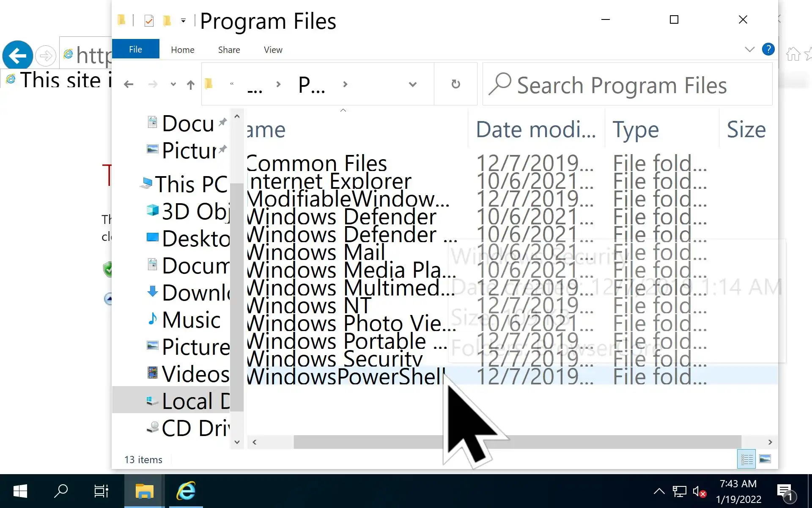
Task: Expand the ribbon with chevron arrow
Action: pyautogui.click(x=749, y=50)
